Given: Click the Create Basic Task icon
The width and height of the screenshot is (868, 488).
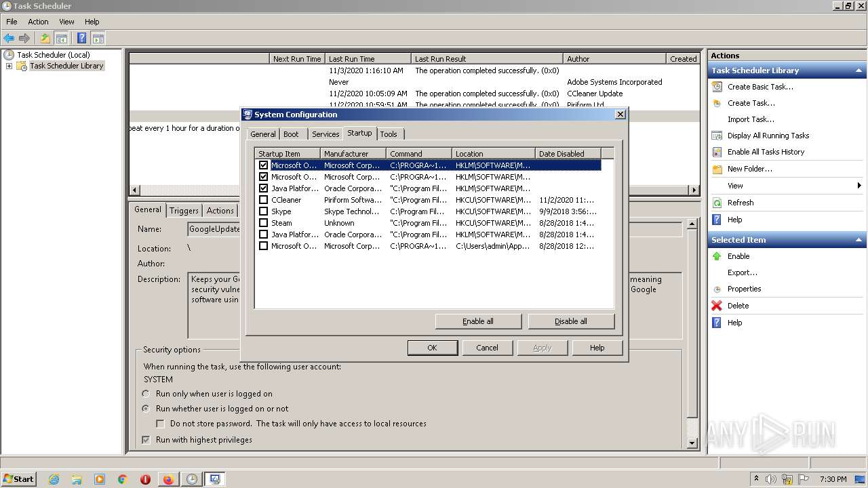Looking at the screenshot, I should coord(717,87).
